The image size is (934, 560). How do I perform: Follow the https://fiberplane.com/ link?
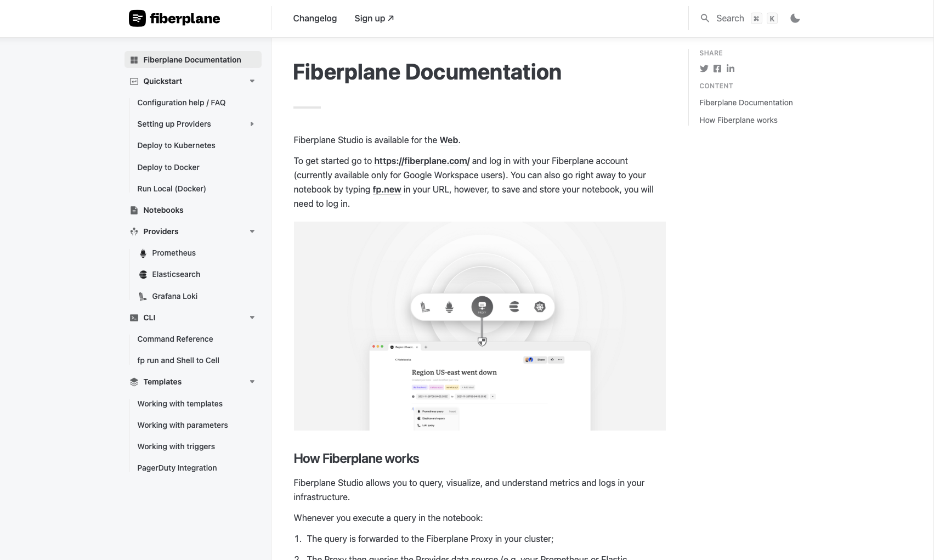(x=422, y=161)
